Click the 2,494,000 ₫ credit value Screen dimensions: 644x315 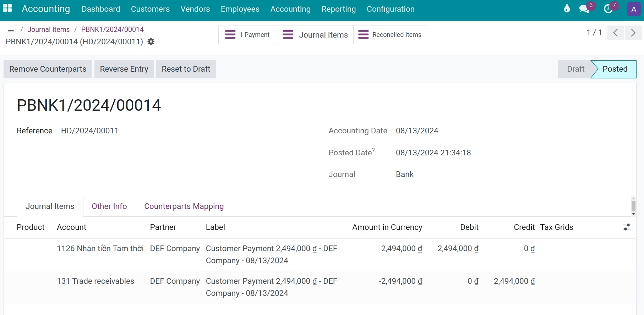(514, 281)
